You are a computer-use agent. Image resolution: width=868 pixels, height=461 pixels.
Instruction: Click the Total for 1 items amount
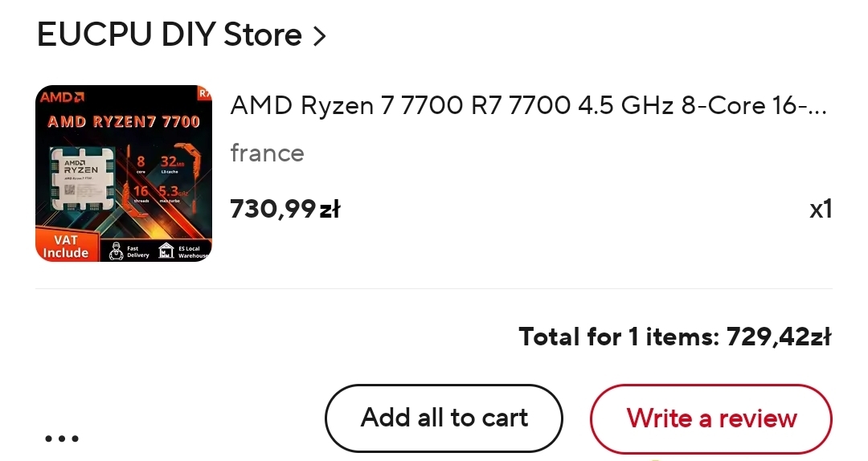point(778,337)
